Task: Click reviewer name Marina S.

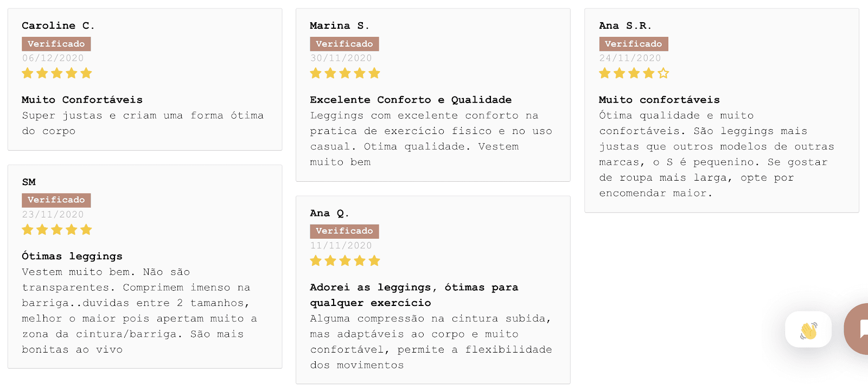Action: pos(339,25)
